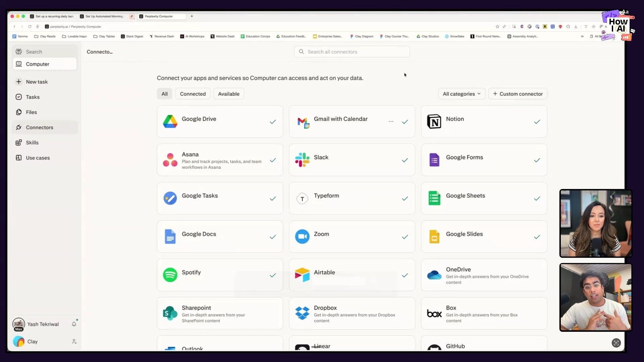Click the bookmark star icon in address bar
This screenshot has height=362, width=644.
(497, 26)
